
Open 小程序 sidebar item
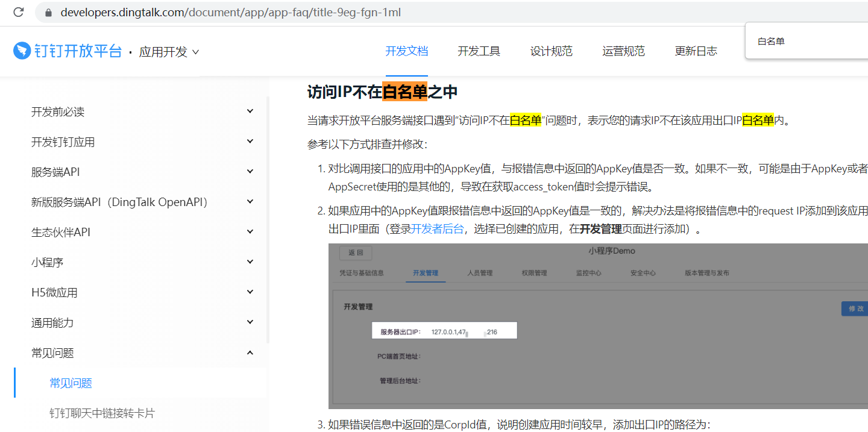pyautogui.click(x=48, y=262)
